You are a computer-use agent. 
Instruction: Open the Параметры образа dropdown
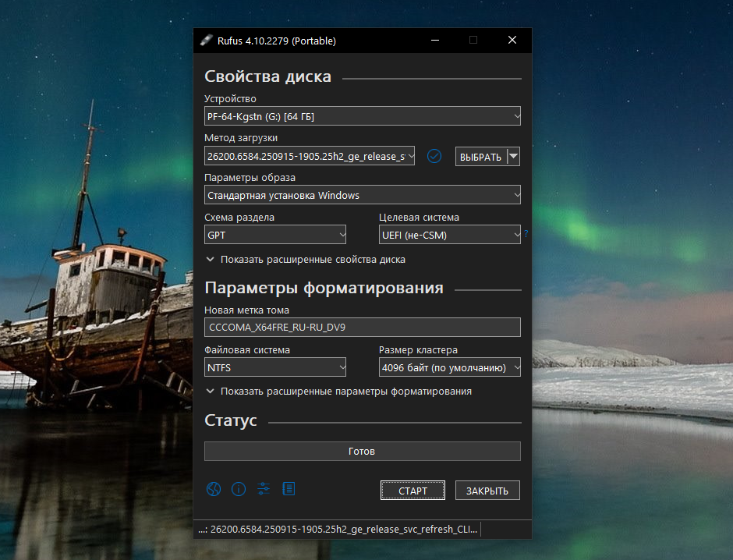tap(363, 195)
